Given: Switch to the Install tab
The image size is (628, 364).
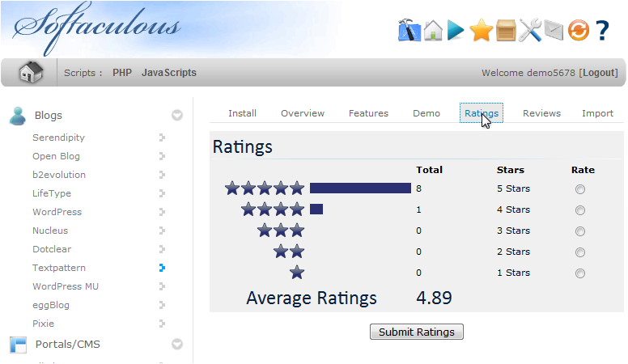Looking at the screenshot, I should point(242,113).
